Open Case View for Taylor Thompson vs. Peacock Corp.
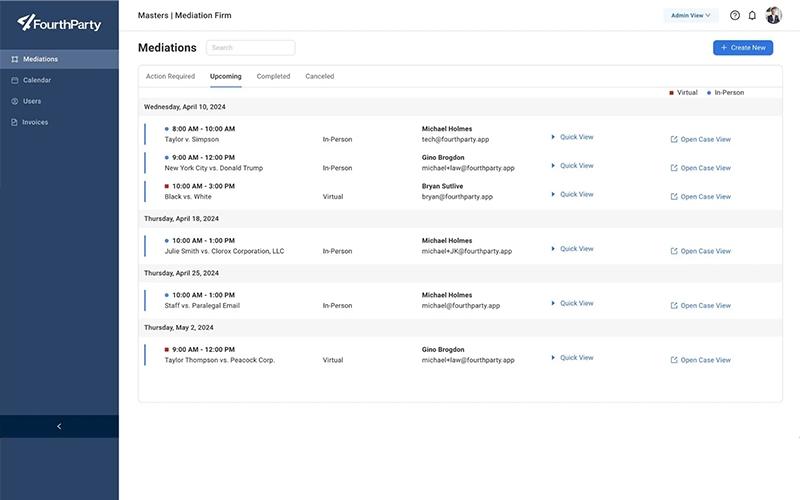 point(701,360)
